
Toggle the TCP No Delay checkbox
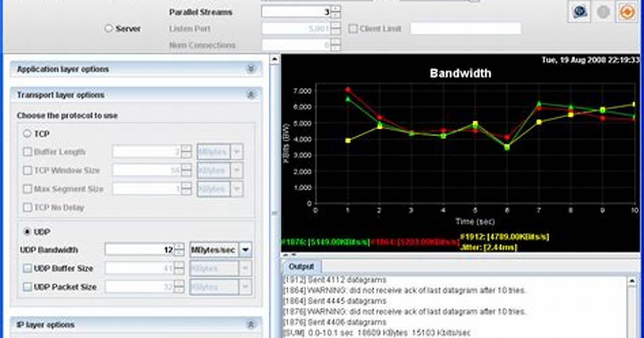click(27, 207)
